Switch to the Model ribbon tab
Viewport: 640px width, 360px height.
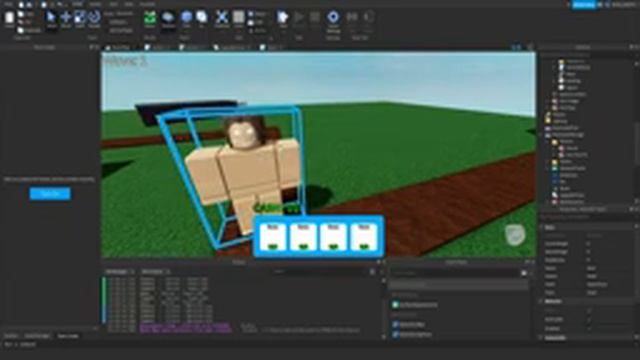point(95,4)
